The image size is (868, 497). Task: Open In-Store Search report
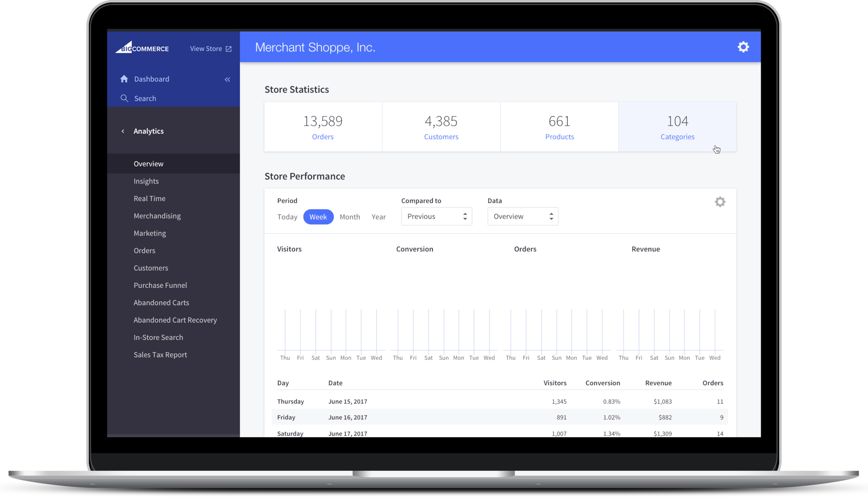[159, 337]
